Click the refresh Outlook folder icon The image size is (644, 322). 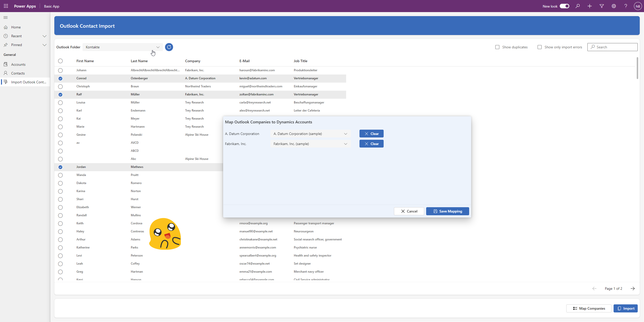[x=169, y=47]
